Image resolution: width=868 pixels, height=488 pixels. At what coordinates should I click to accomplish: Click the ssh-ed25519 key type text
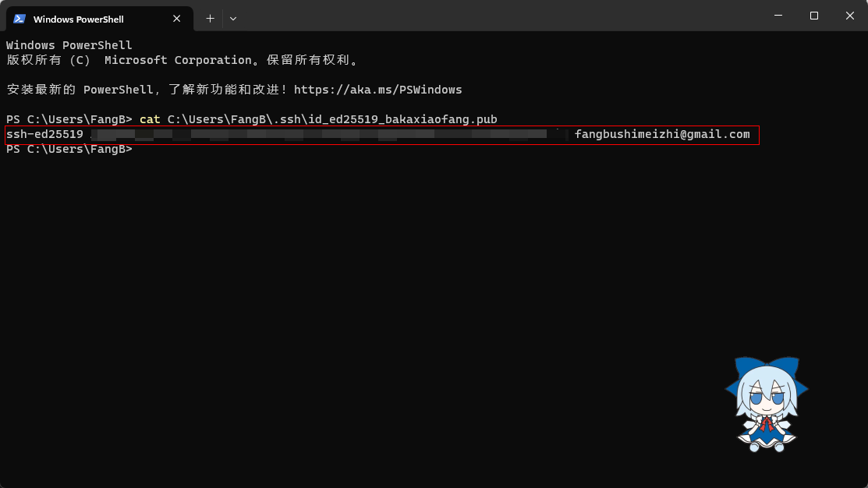[x=45, y=134]
